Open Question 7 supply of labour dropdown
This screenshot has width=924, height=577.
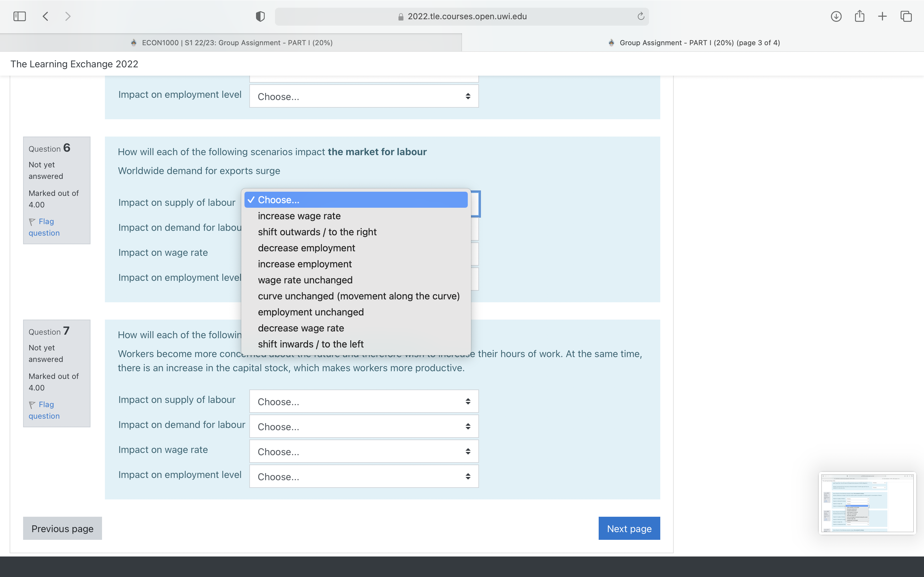(364, 401)
